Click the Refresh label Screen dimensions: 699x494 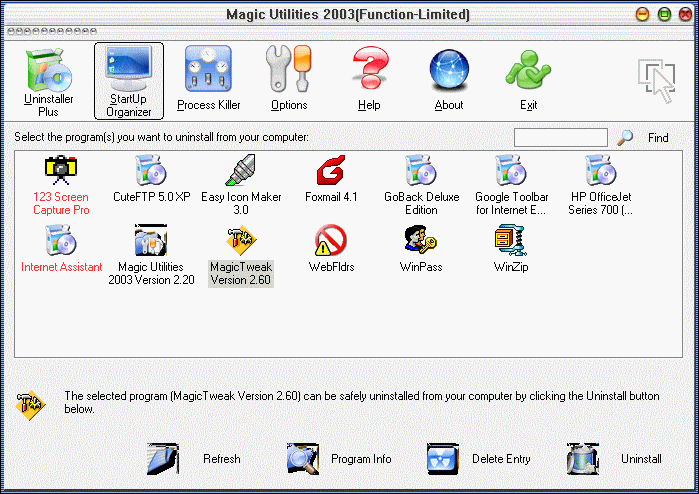pyautogui.click(x=222, y=459)
